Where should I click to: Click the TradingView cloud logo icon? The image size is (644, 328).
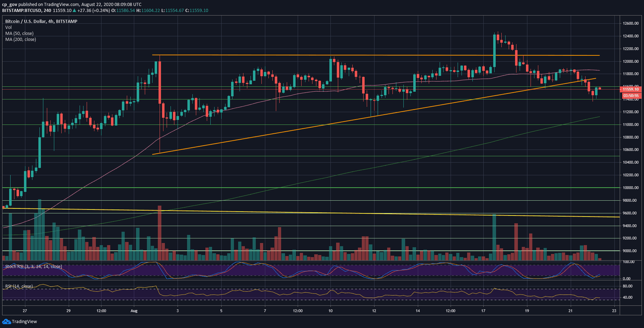click(x=6, y=321)
